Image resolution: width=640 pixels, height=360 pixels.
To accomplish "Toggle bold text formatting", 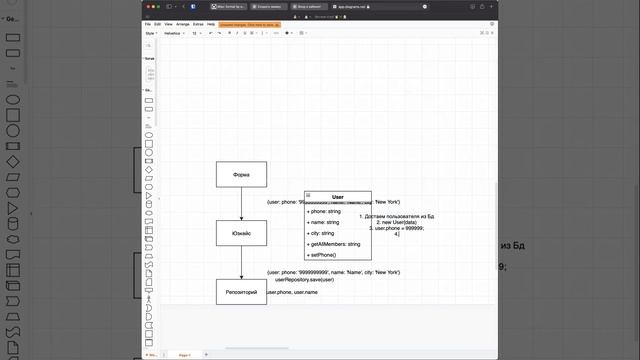I will point(229,33).
